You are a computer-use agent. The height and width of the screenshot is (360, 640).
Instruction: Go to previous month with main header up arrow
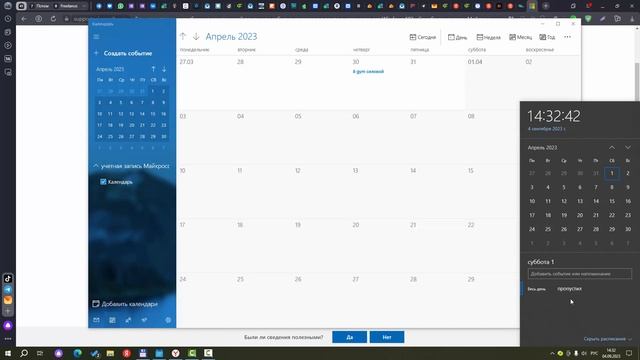[x=183, y=36]
